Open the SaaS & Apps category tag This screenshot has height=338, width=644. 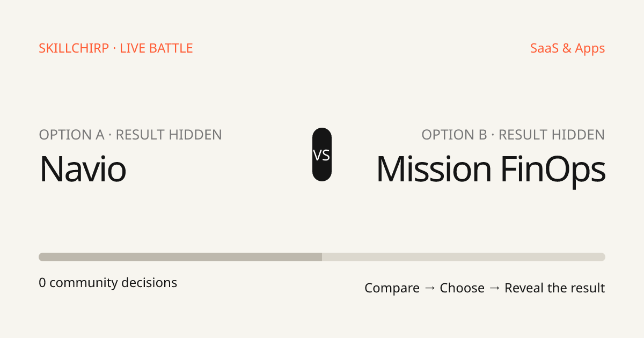point(568,48)
